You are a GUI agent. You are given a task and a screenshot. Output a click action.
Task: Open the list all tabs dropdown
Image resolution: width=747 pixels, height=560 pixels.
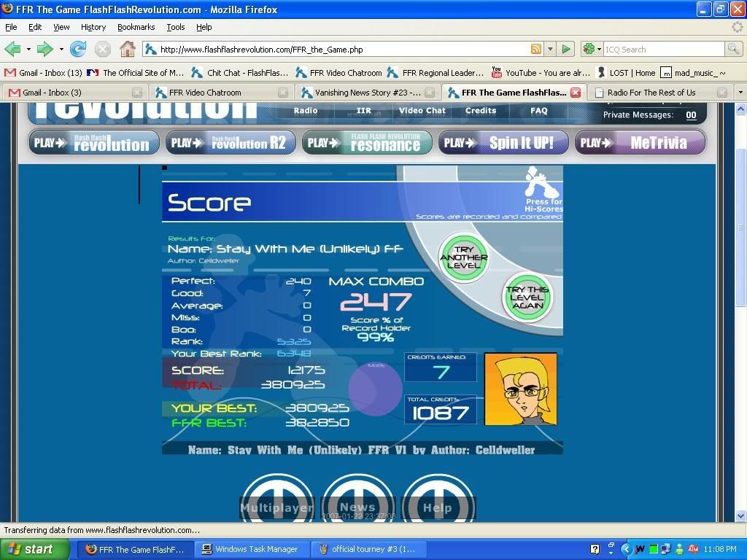pyautogui.click(x=740, y=93)
